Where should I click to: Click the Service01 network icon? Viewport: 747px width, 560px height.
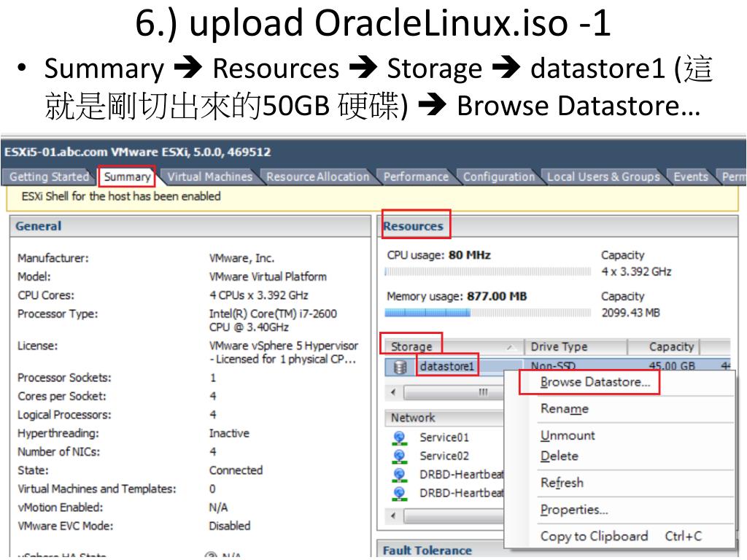coord(400,437)
